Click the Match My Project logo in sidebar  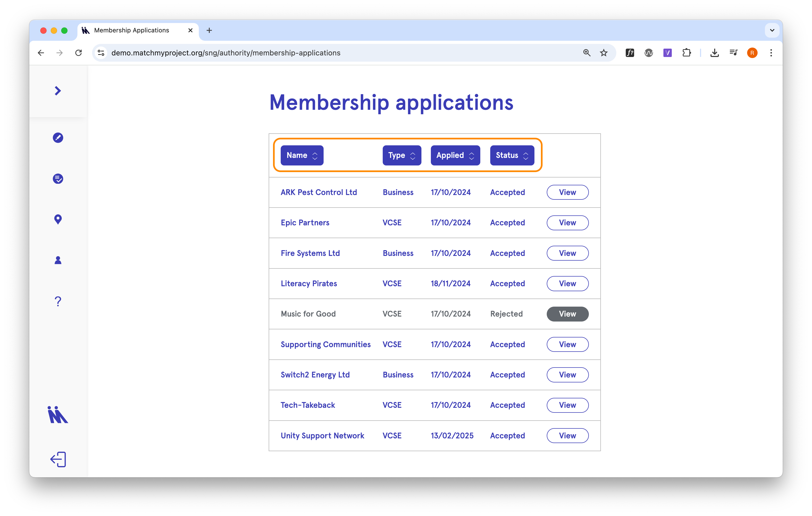point(58,415)
